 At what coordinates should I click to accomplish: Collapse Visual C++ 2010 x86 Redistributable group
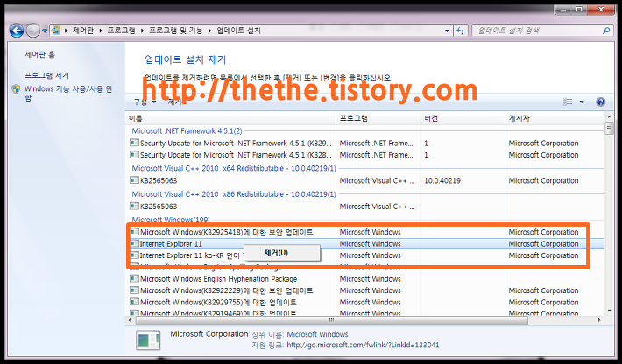tap(234, 194)
